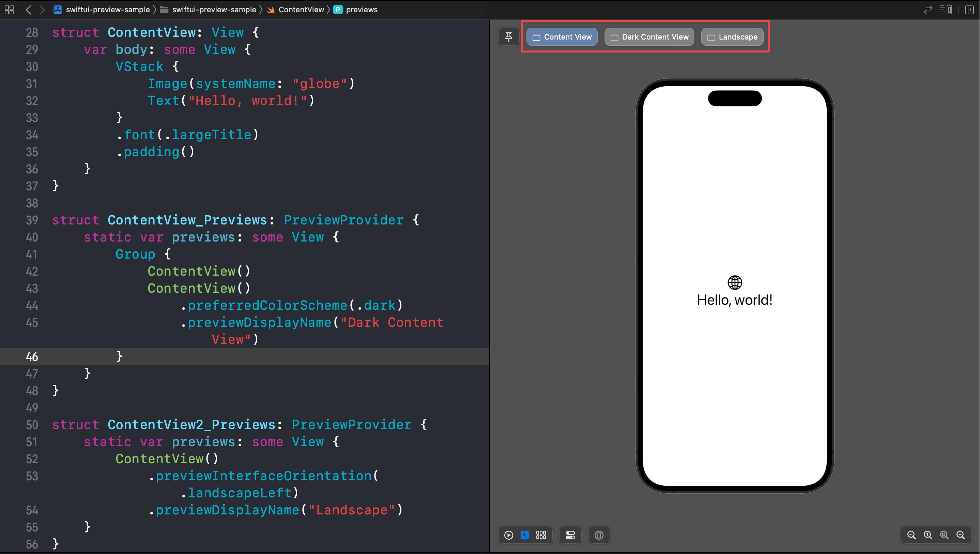Click the inspector/info icon in preview
The image size is (980, 554).
click(x=599, y=535)
